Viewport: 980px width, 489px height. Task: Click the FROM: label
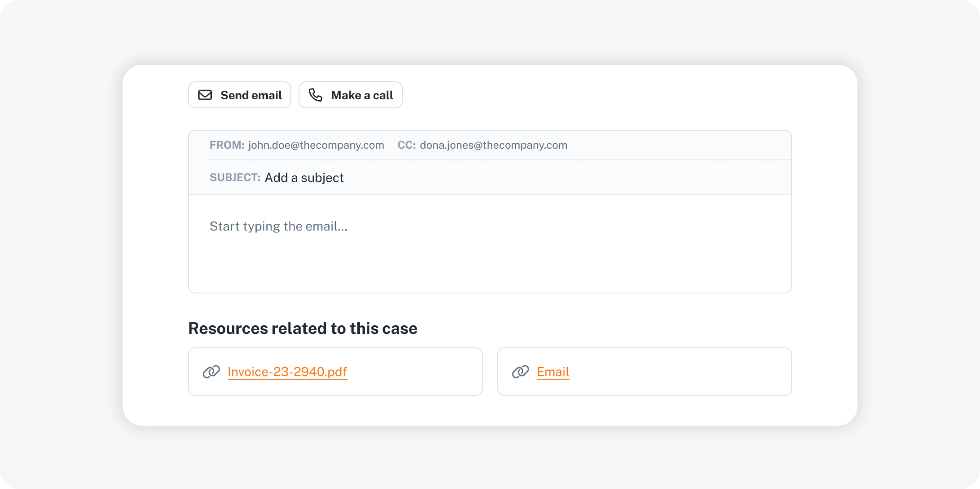point(227,145)
